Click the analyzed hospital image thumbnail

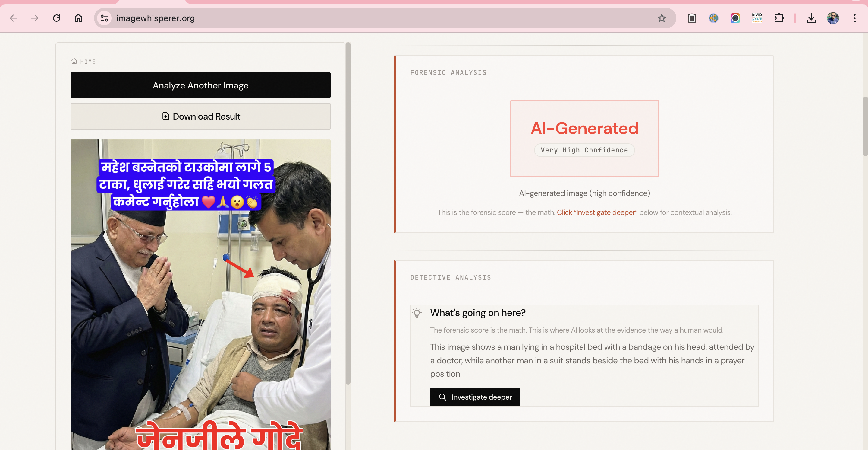(x=200, y=293)
